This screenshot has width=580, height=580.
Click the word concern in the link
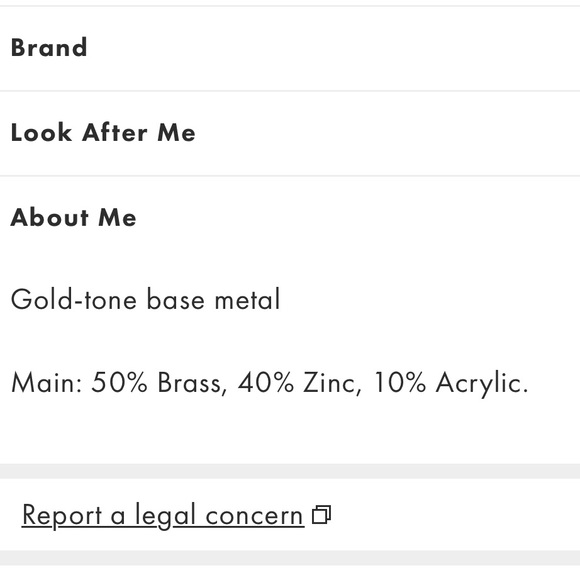[x=255, y=516]
